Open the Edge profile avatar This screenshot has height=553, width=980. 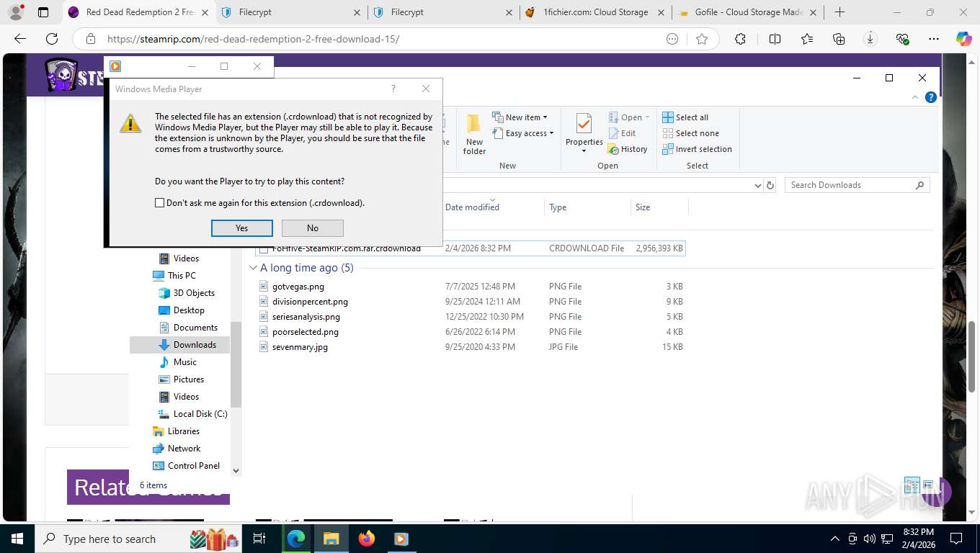click(x=17, y=12)
